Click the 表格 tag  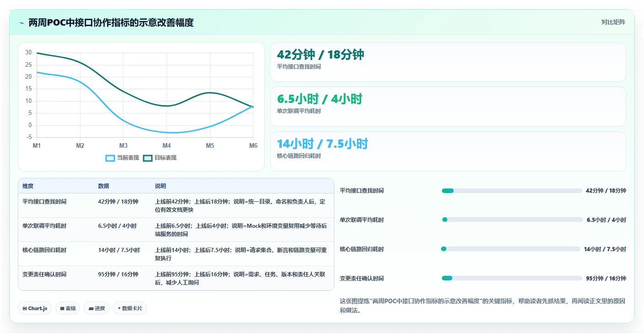[x=68, y=308]
